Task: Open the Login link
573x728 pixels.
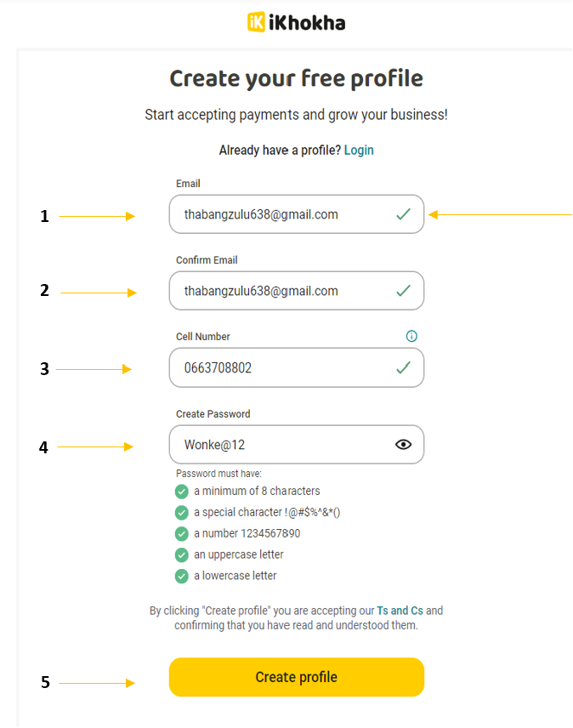Action: click(359, 151)
